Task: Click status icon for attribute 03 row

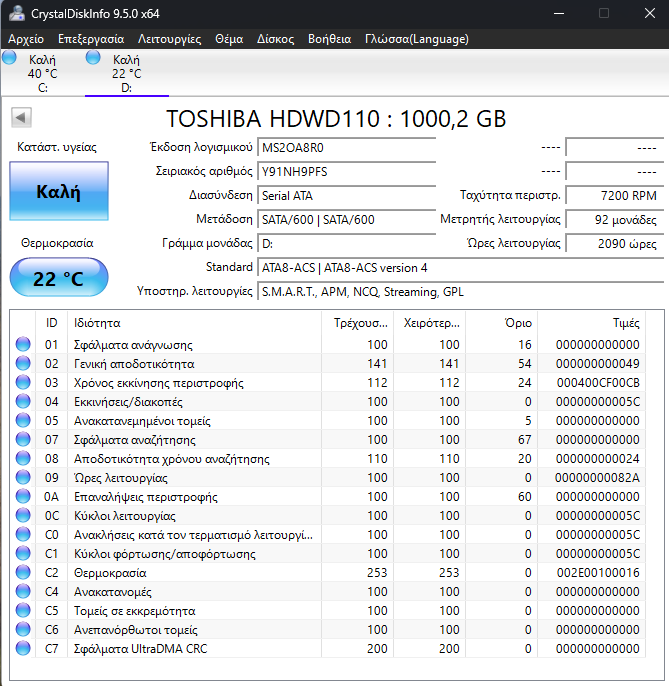Action: coord(23,382)
